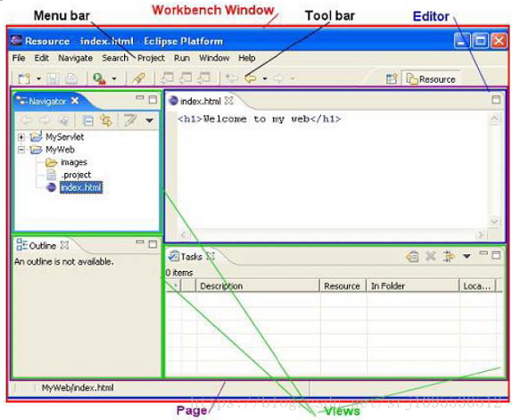Close the Navigator view

[x=75, y=101]
